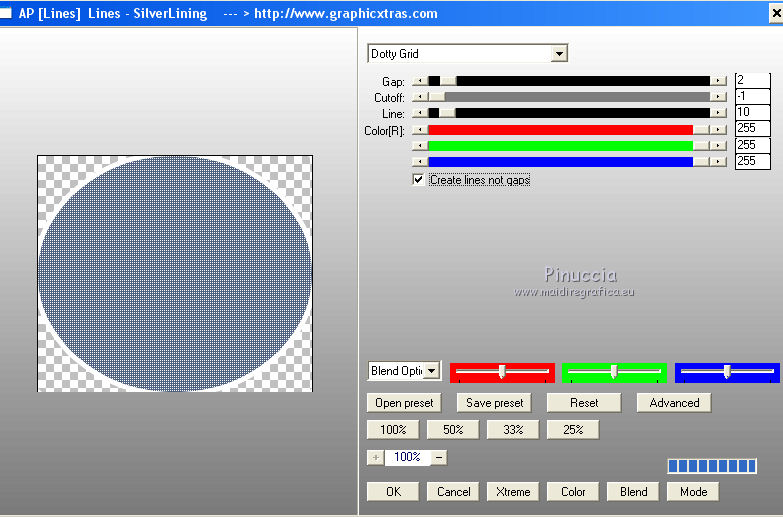Set preview zoom to 33%
The width and height of the screenshot is (783, 517).
(x=513, y=430)
